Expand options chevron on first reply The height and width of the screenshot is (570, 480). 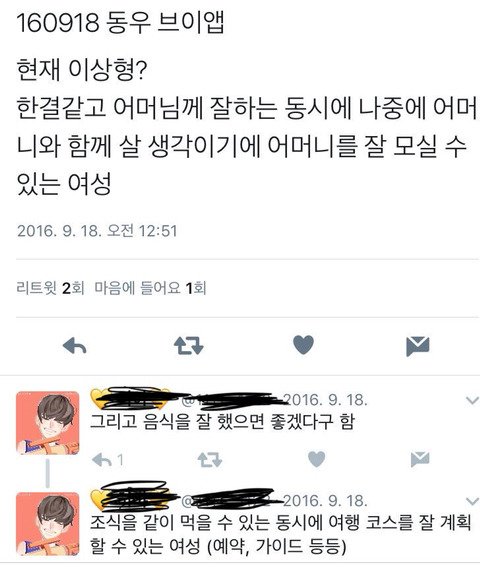pyautogui.click(x=472, y=401)
